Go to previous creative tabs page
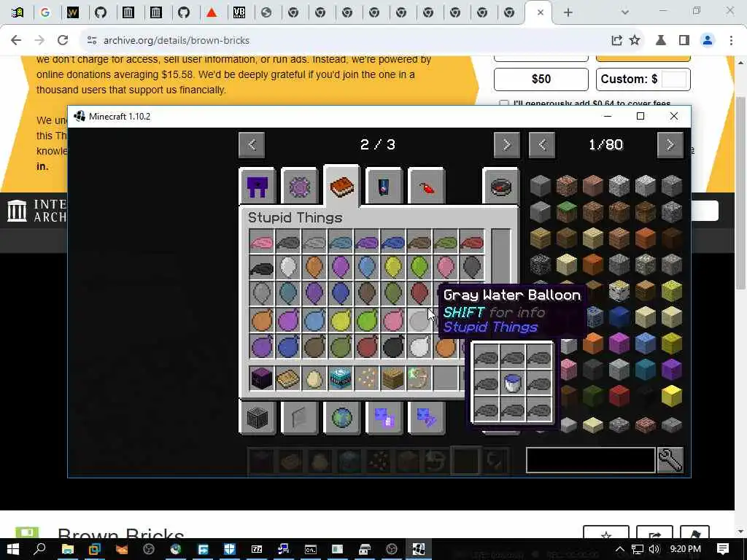The height and width of the screenshot is (560, 747). (252, 145)
